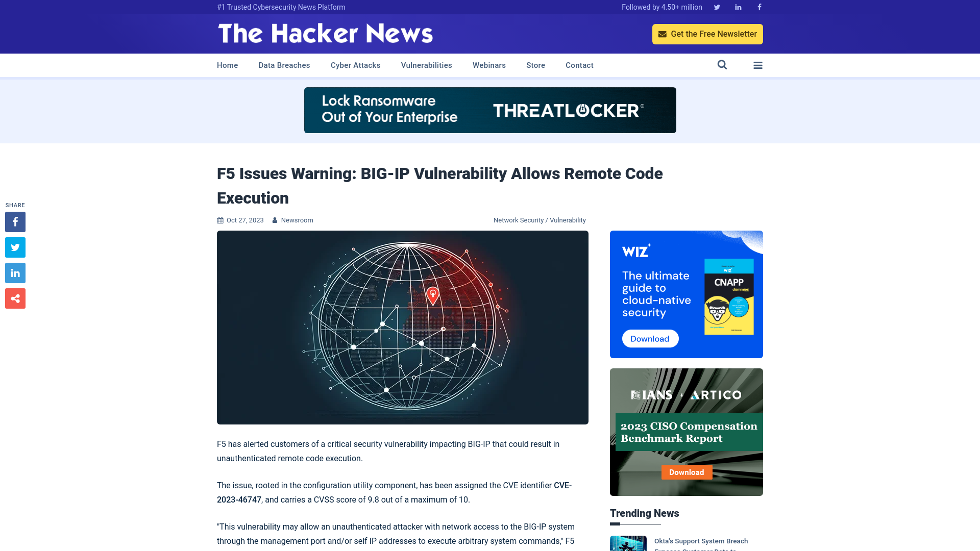This screenshot has height=551, width=980.
Task: Click the ThreatLocker ransomware banner
Action: point(490,110)
